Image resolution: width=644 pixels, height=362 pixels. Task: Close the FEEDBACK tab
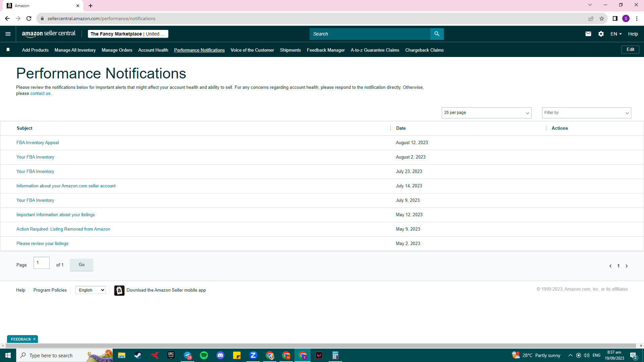(x=34, y=339)
